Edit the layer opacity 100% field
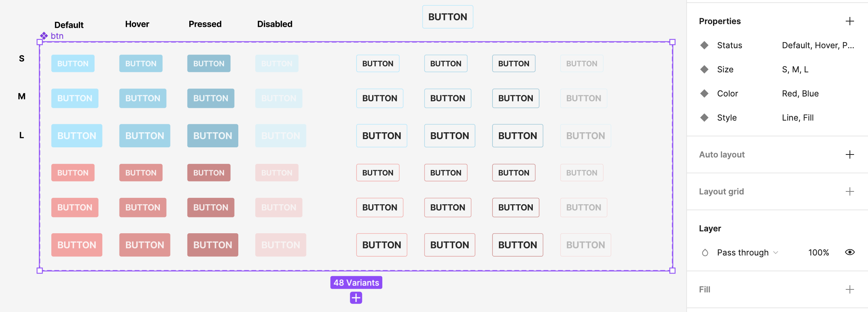Viewport: 868px width, 312px height. point(818,252)
